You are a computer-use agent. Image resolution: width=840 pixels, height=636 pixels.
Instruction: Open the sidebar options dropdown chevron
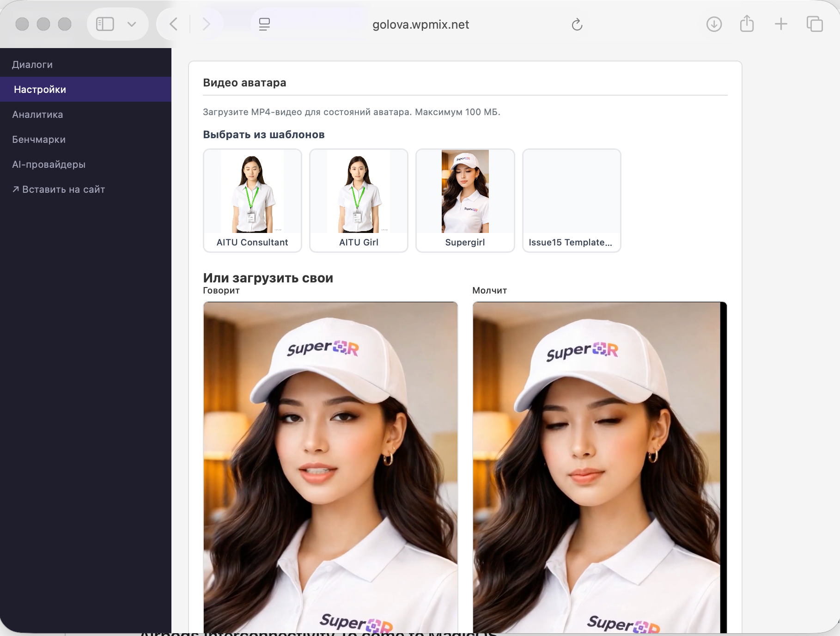coord(132,24)
